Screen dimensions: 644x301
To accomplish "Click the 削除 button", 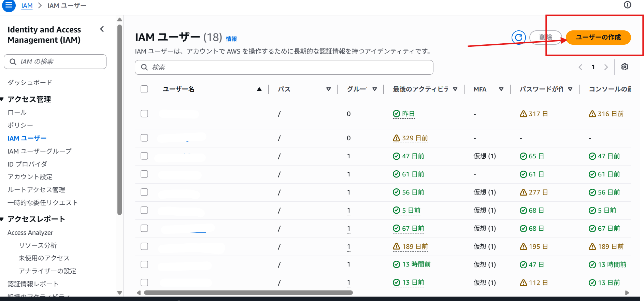I will [x=545, y=37].
